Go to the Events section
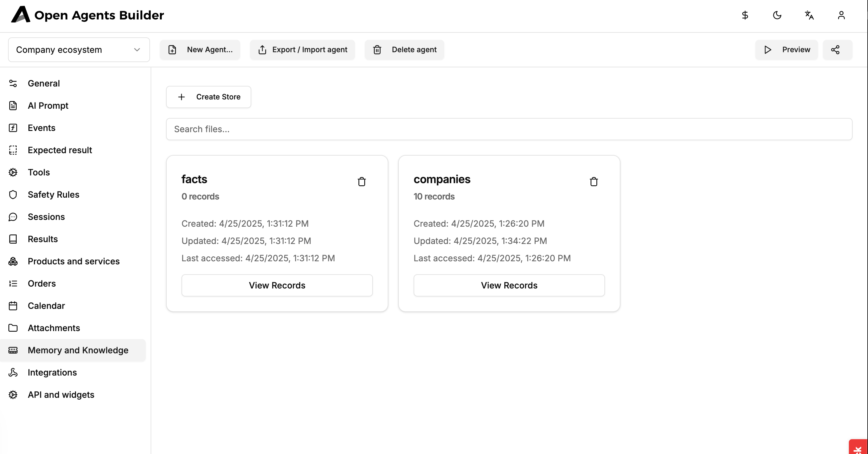 [x=73, y=128]
